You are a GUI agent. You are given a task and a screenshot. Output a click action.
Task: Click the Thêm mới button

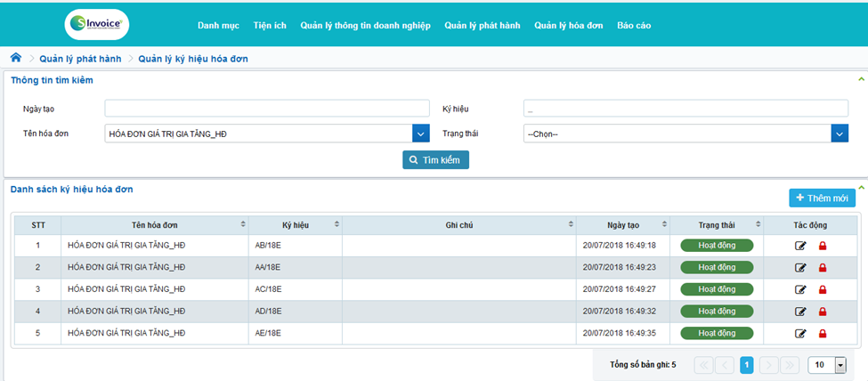822,198
